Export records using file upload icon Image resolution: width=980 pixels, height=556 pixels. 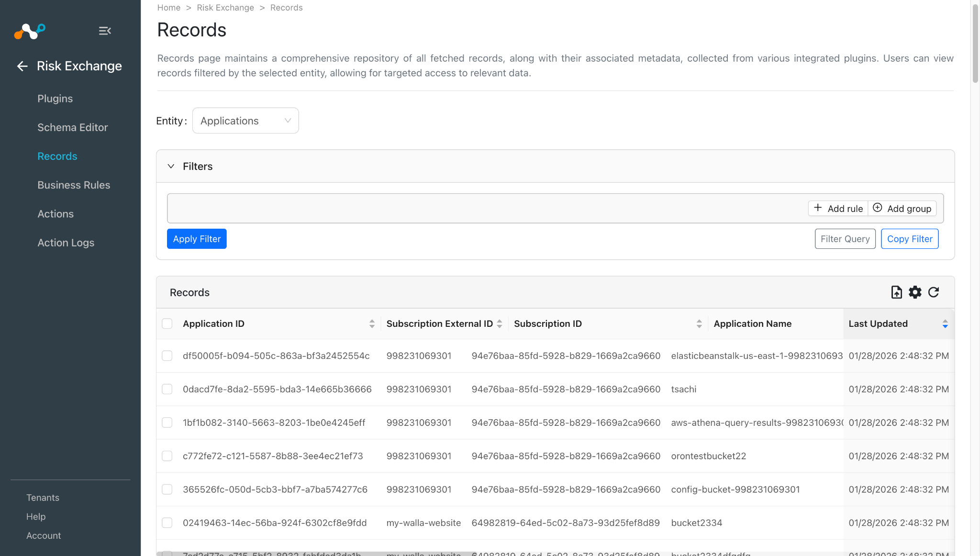(896, 292)
